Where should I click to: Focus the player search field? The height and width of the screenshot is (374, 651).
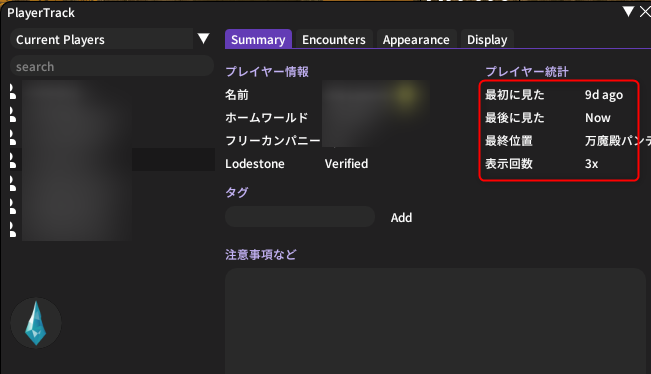112,66
